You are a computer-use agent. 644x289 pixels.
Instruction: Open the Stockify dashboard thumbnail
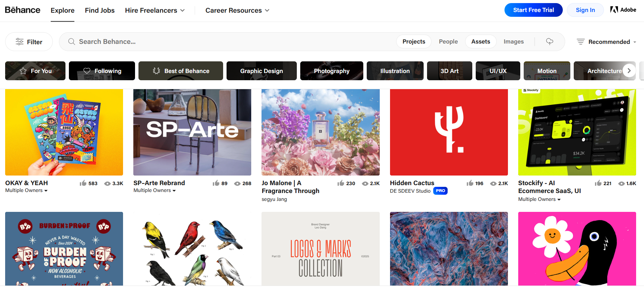pyautogui.click(x=577, y=132)
